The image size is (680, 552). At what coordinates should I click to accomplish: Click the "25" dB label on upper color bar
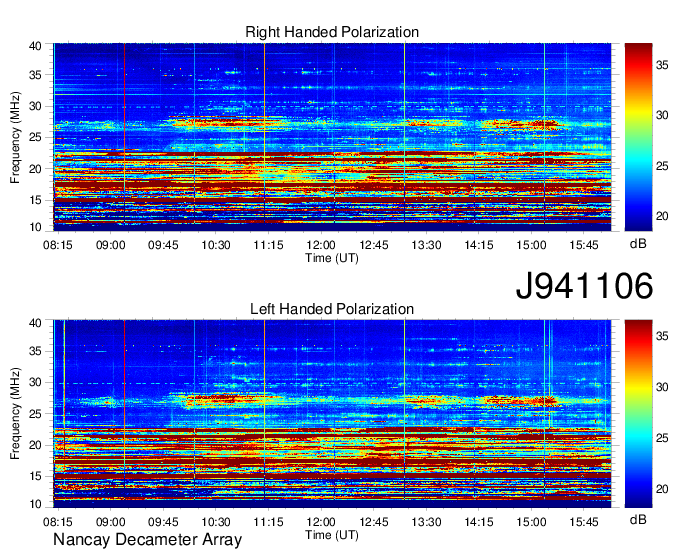pyautogui.click(x=662, y=166)
